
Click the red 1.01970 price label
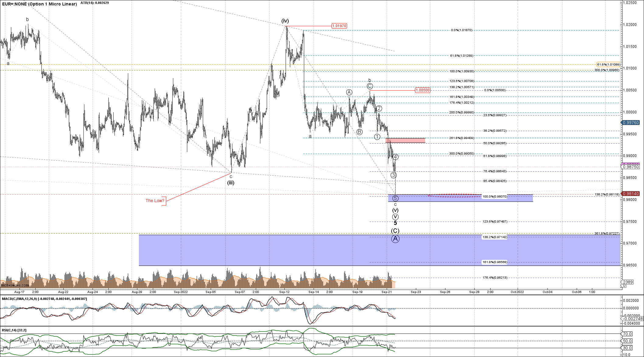(339, 26)
